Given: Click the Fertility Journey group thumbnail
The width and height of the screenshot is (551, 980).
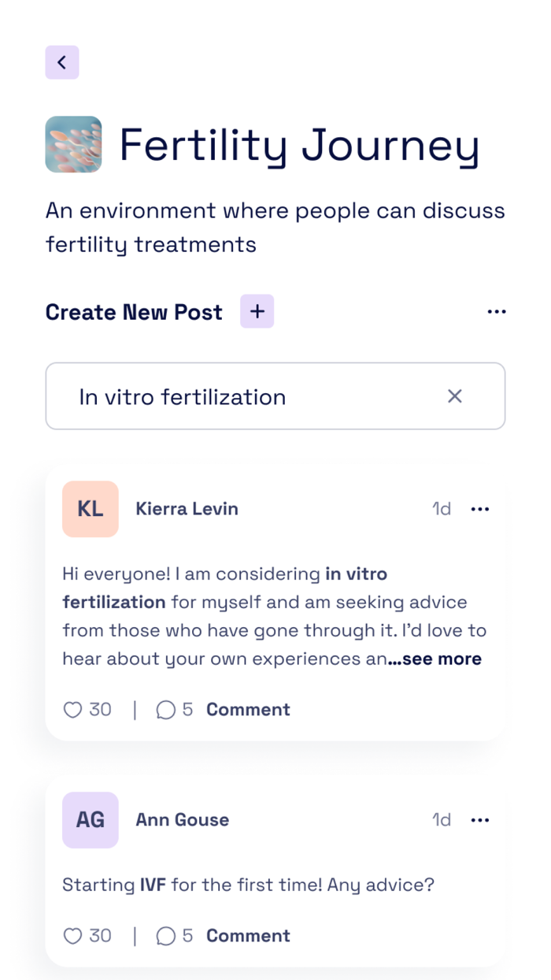Looking at the screenshot, I should pyautogui.click(x=73, y=145).
